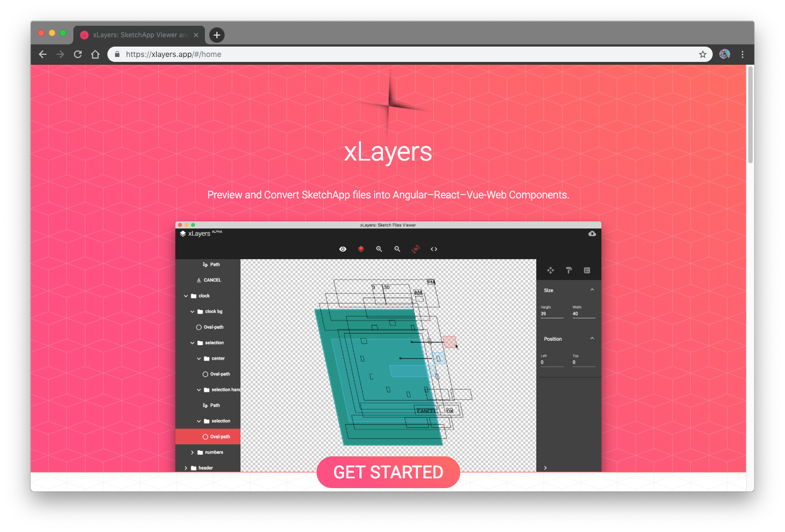The height and width of the screenshot is (532, 785).
Task: Click the text icon beside CANCEL
Action: point(199,280)
